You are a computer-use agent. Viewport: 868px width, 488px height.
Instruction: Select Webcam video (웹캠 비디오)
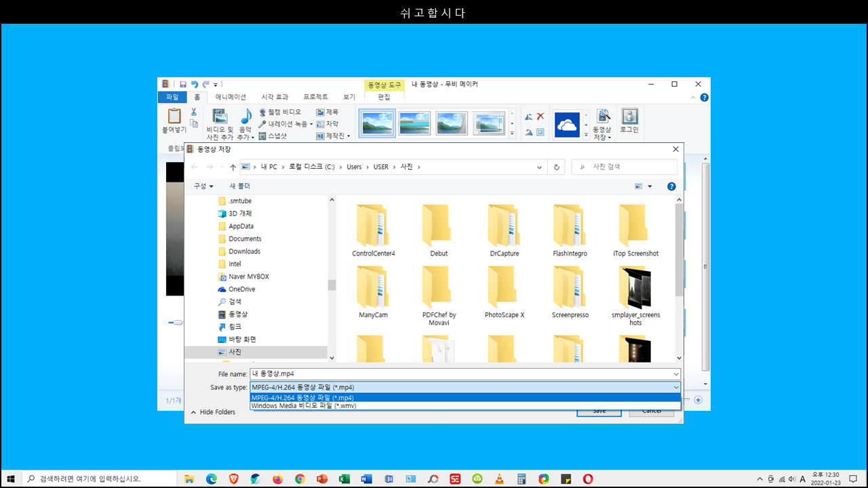tap(279, 112)
